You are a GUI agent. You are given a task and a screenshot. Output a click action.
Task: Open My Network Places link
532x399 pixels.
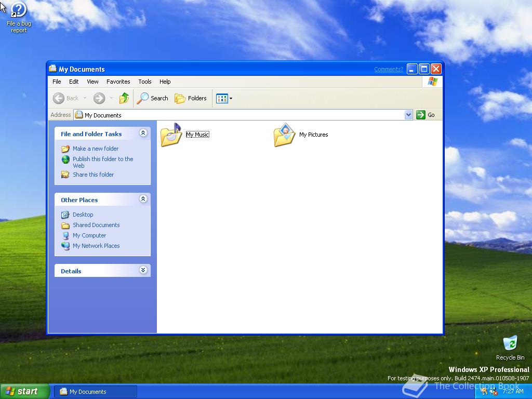96,246
